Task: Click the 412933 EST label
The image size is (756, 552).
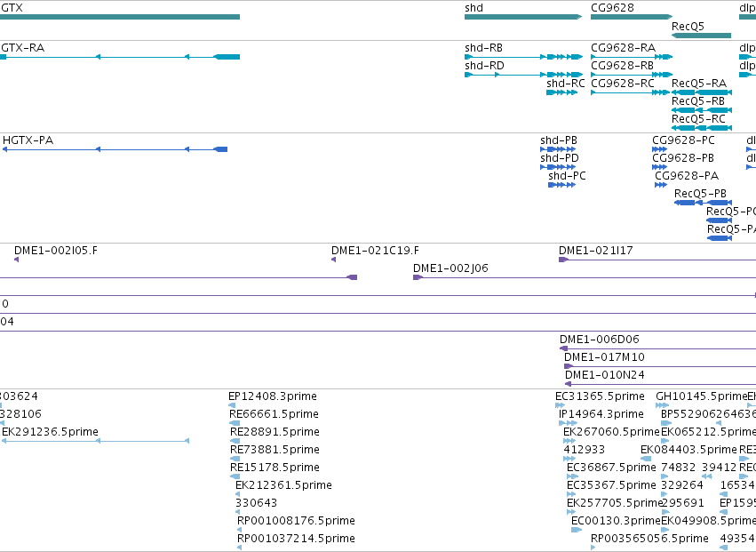Action: pyautogui.click(x=584, y=450)
